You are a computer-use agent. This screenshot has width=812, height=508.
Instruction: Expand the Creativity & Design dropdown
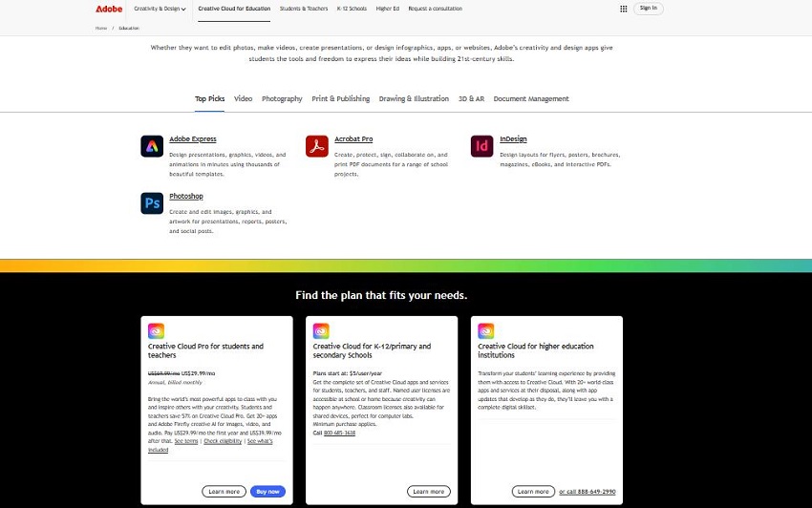tap(160, 9)
